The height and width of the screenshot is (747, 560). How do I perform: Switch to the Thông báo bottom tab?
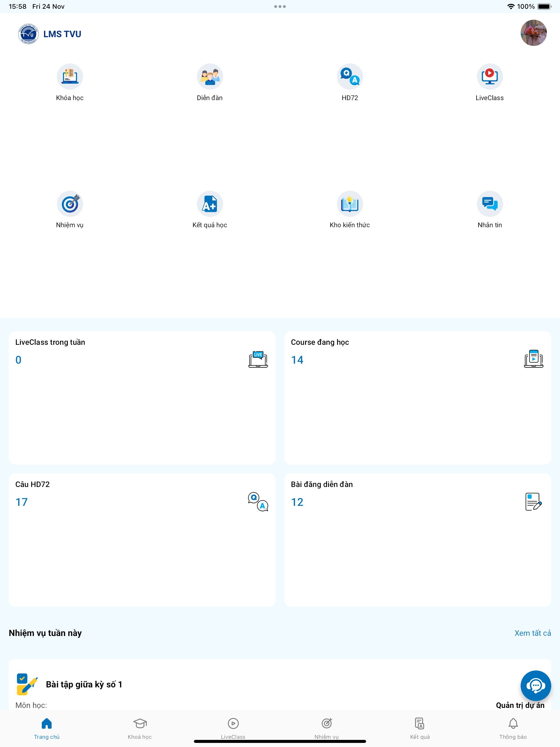click(x=513, y=728)
